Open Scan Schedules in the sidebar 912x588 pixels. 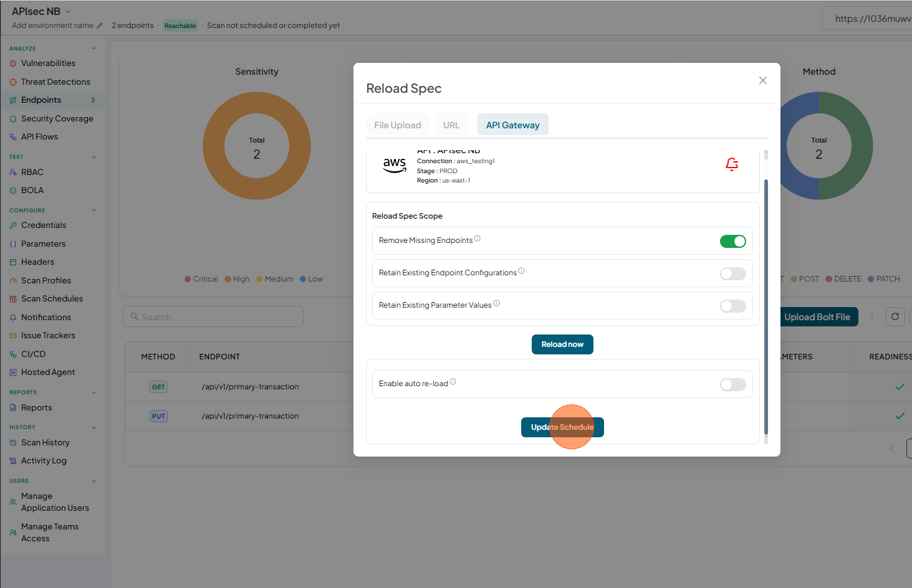click(x=52, y=299)
